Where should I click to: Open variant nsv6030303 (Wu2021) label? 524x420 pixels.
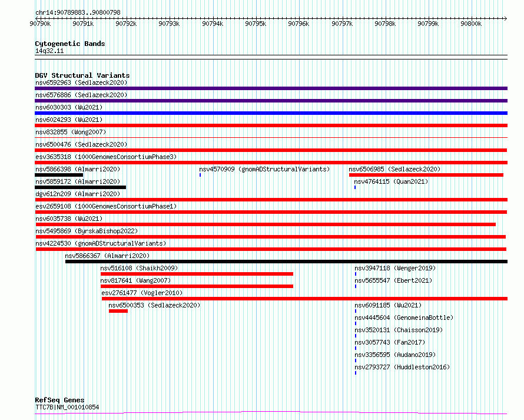tap(69, 107)
